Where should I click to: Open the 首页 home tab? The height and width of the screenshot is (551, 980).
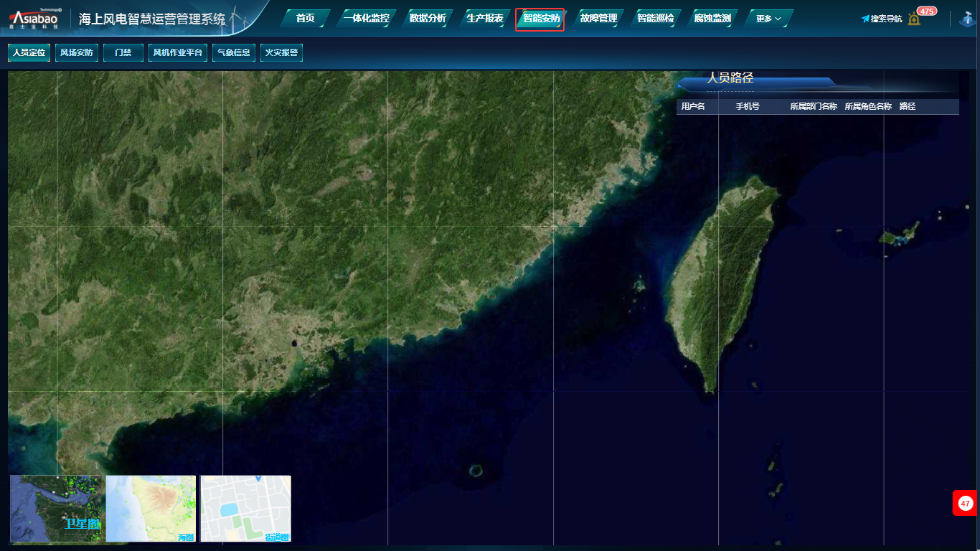click(305, 19)
